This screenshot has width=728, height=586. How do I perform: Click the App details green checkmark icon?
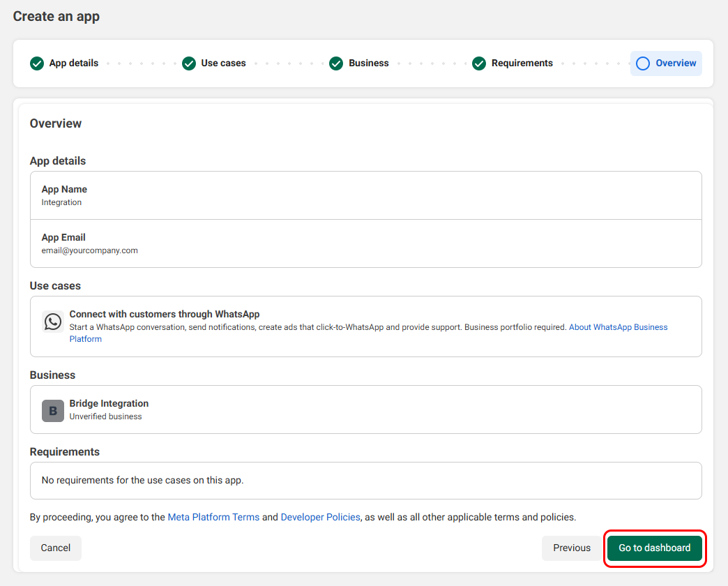37,63
